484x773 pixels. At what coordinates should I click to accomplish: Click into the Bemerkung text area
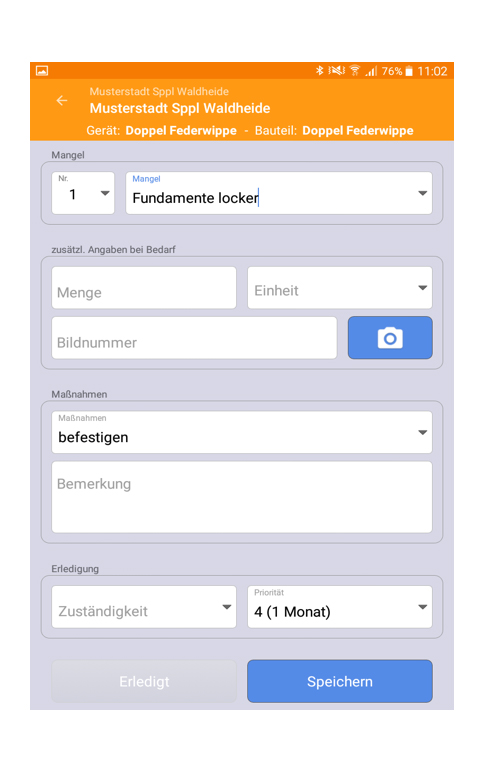tap(242, 497)
